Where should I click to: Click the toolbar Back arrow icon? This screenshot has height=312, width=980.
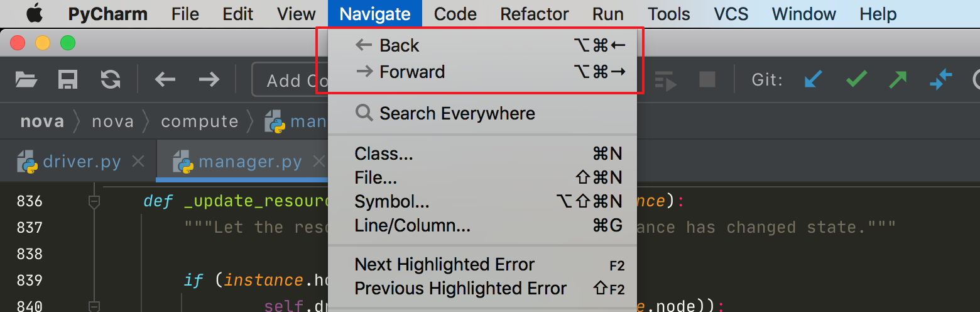[x=165, y=79]
